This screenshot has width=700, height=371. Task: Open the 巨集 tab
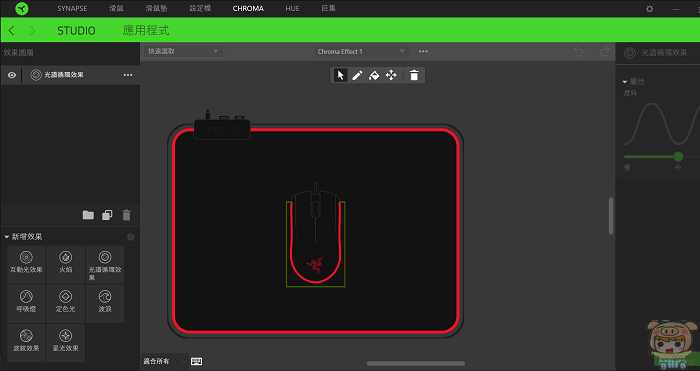click(329, 8)
